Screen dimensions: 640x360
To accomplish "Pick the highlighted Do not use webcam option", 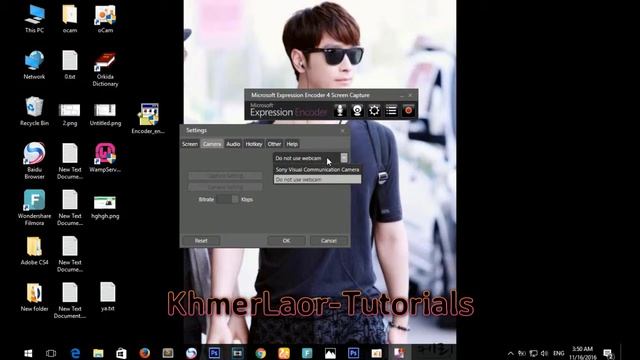I will 317,180.
